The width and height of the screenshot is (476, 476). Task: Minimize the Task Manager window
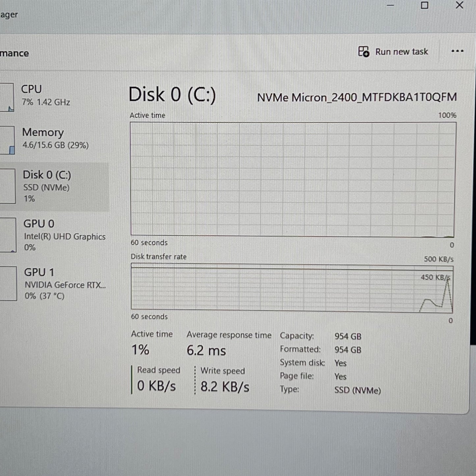[390, 5]
